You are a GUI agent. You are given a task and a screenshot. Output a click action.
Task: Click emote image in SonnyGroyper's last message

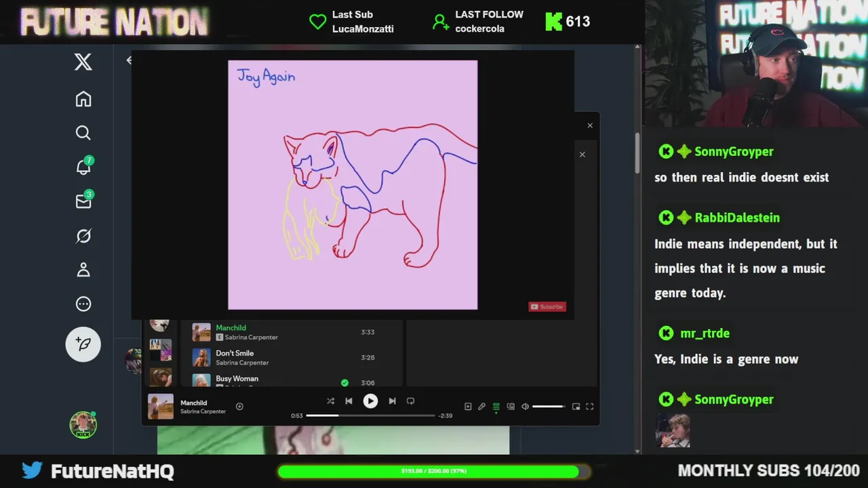[673, 431]
